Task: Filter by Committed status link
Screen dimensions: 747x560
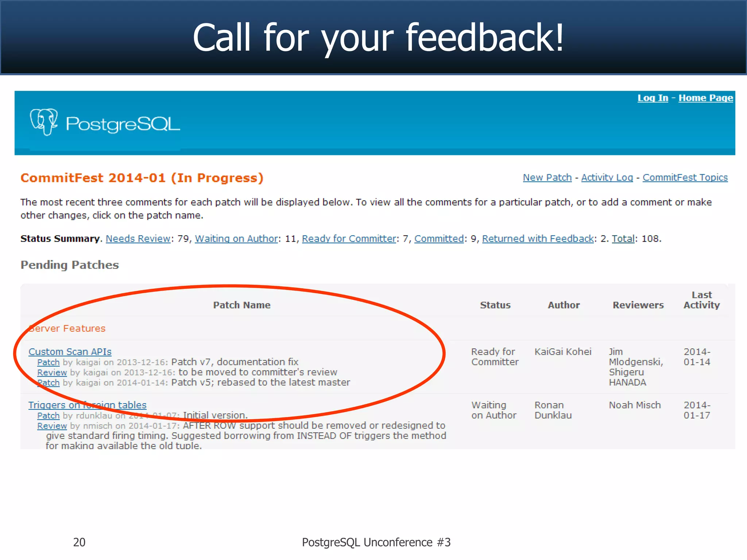Action: coord(439,239)
